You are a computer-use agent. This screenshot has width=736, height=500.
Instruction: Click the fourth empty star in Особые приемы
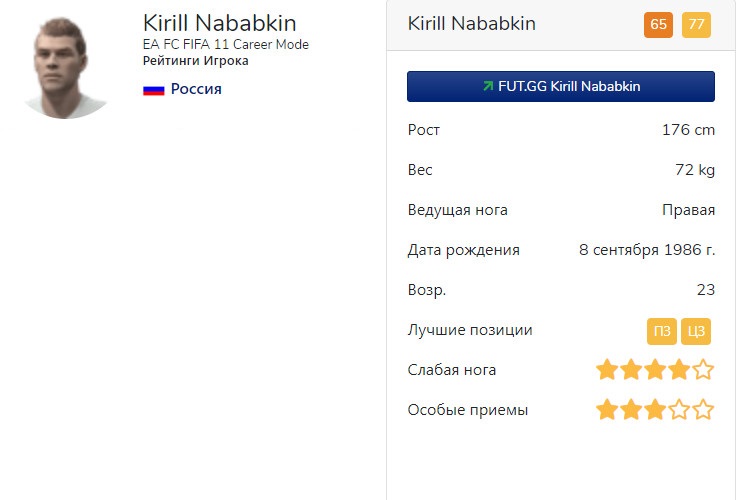click(x=680, y=410)
